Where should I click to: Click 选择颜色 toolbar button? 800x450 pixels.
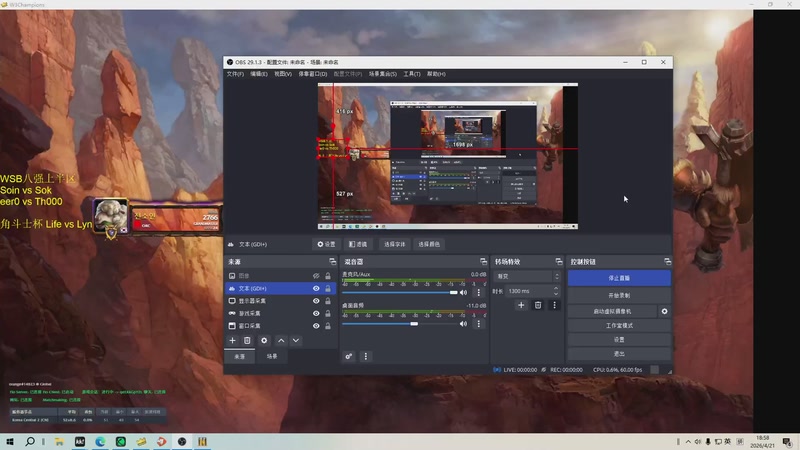(429, 244)
